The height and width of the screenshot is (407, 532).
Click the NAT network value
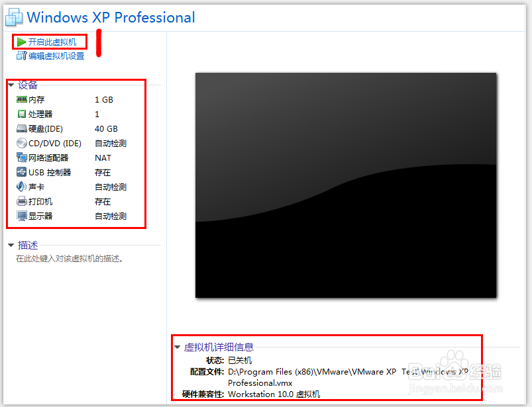[103, 158]
